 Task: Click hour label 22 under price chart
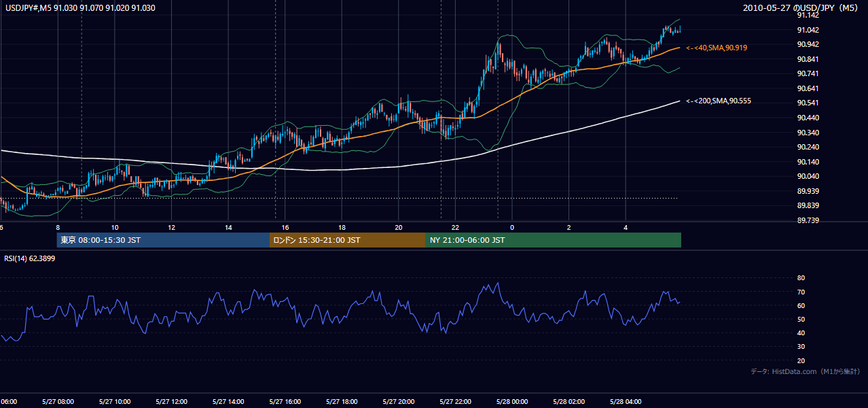[455, 227]
